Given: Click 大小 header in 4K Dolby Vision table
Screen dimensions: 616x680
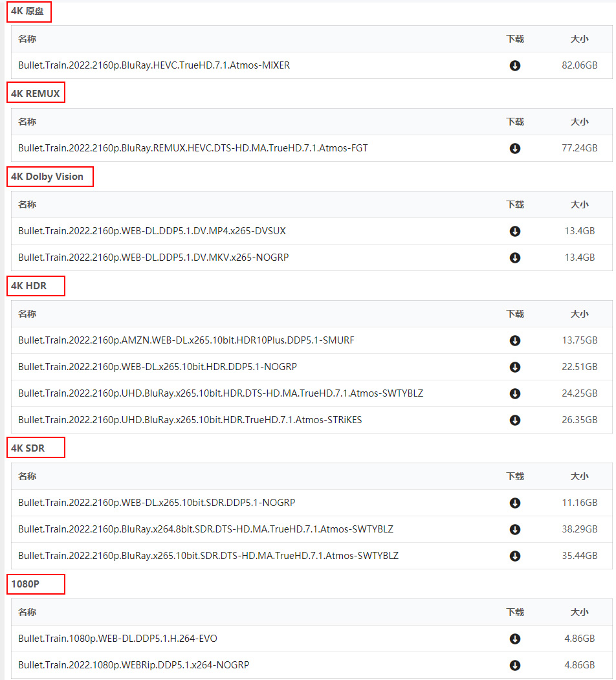Looking at the screenshot, I should tap(580, 204).
